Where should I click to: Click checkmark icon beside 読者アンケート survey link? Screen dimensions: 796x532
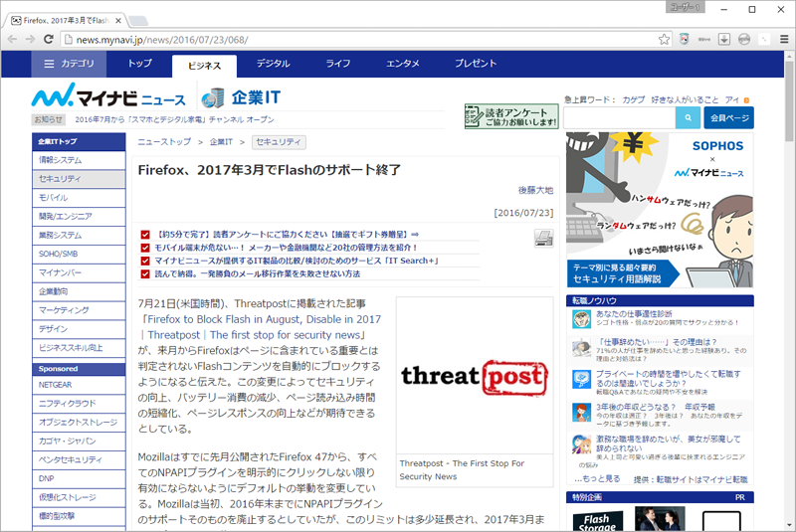tap(145, 235)
